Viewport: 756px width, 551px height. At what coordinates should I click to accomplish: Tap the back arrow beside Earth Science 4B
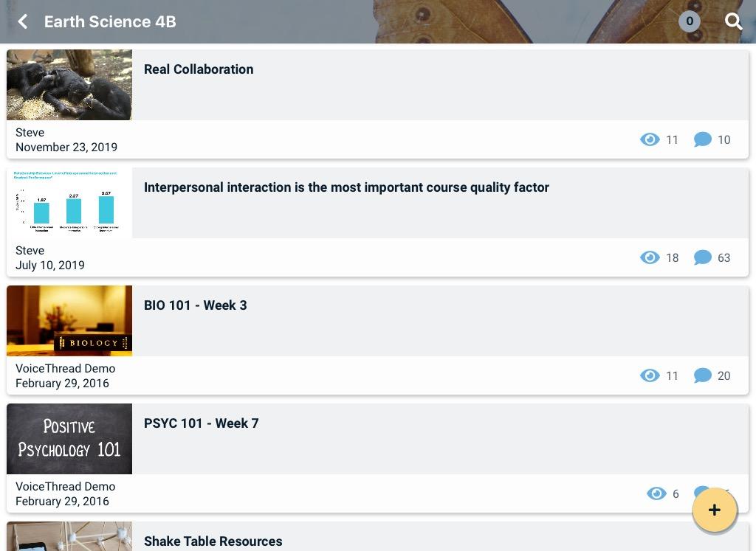point(23,21)
